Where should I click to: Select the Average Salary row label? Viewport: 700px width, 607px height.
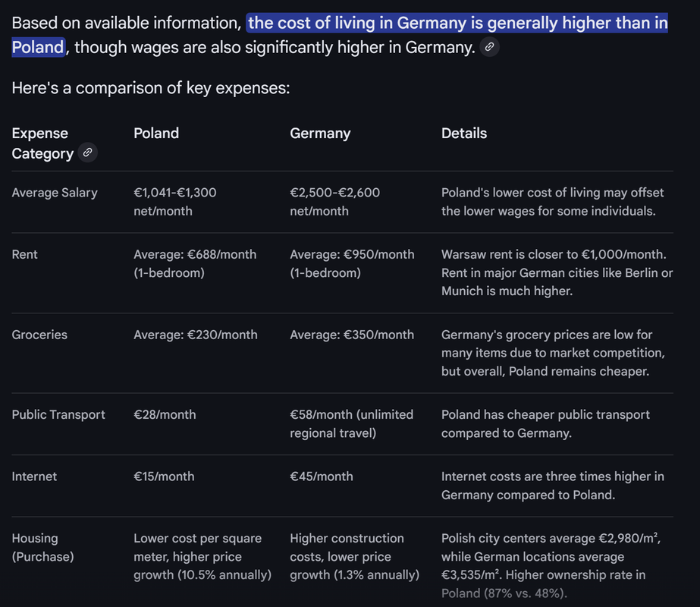[x=55, y=193]
